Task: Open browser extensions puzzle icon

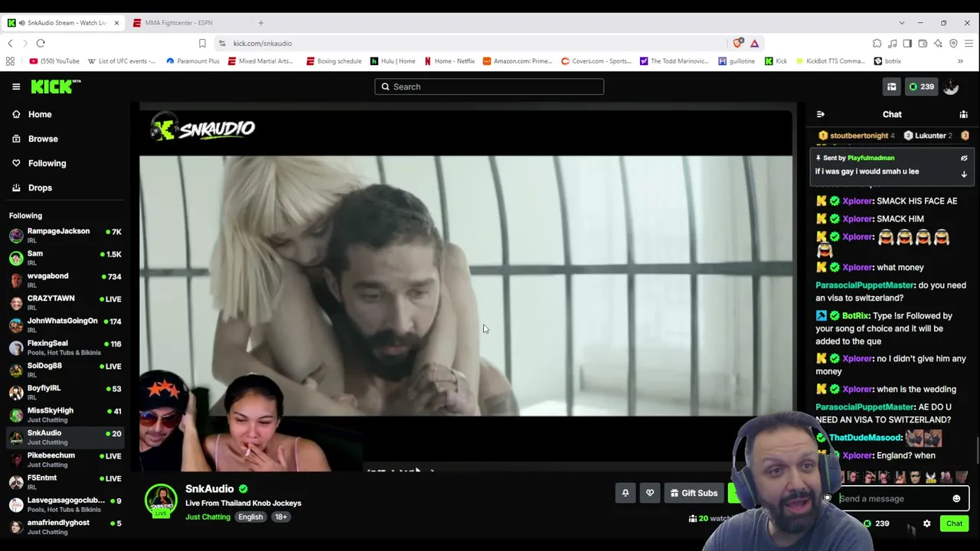Action: (x=877, y=44)
